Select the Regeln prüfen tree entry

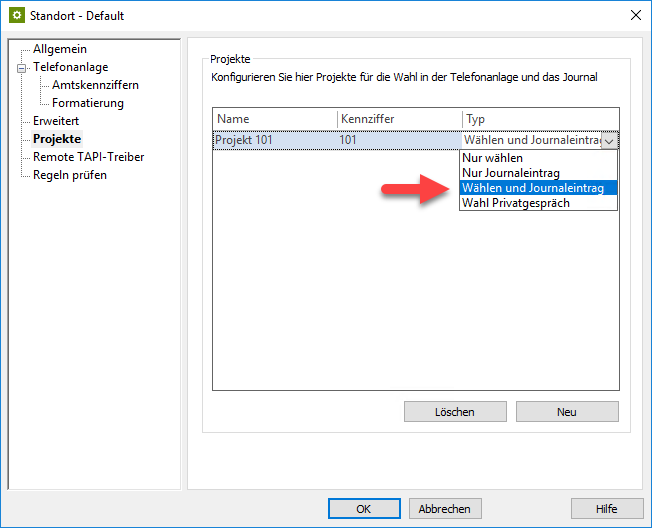(69, 175)
